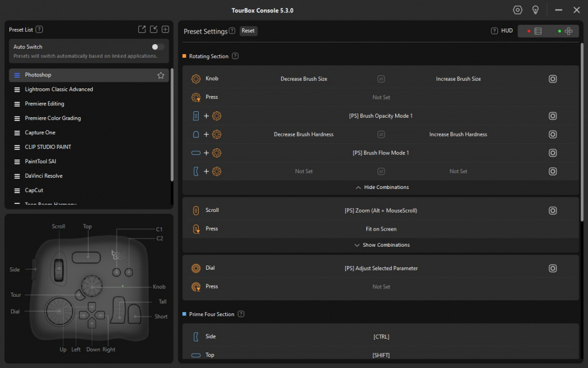Click the Knob icon in Rotating Section
588x368 pixels.
(x=196, y=78)
